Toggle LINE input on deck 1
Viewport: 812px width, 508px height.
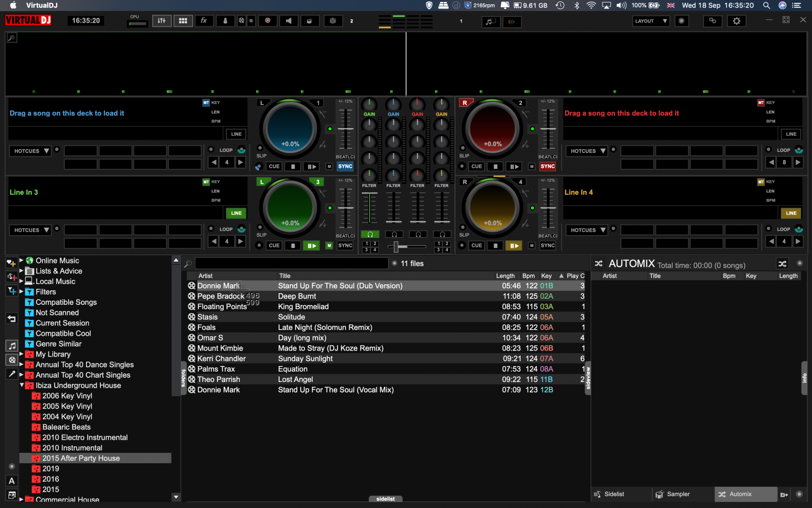(236, 134)
